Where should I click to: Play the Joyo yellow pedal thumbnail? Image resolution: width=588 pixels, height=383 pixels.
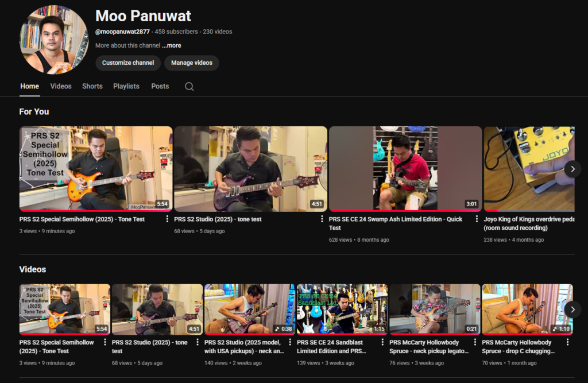tap(529, 169)
